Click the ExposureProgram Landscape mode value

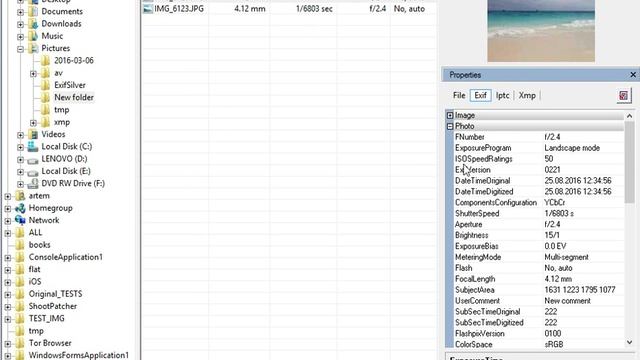point(572,148)
